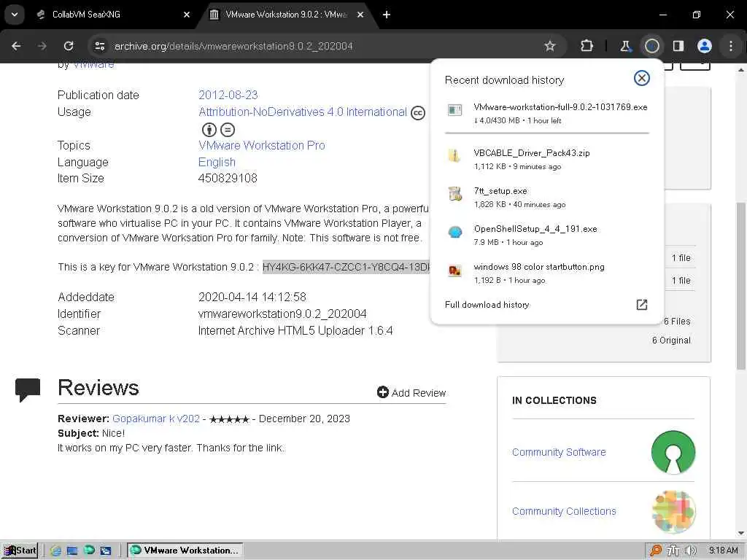The height and width of the screenshot is (560, 747).
Task: Close the CollabVM SearXNG tab
Action: tap(187, 15)
